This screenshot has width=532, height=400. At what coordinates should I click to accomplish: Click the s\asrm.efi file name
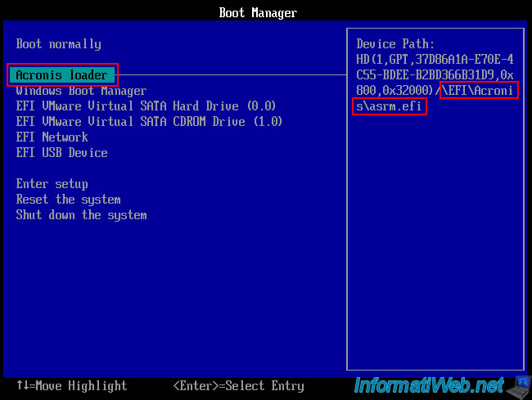click(x=390, y=106)
